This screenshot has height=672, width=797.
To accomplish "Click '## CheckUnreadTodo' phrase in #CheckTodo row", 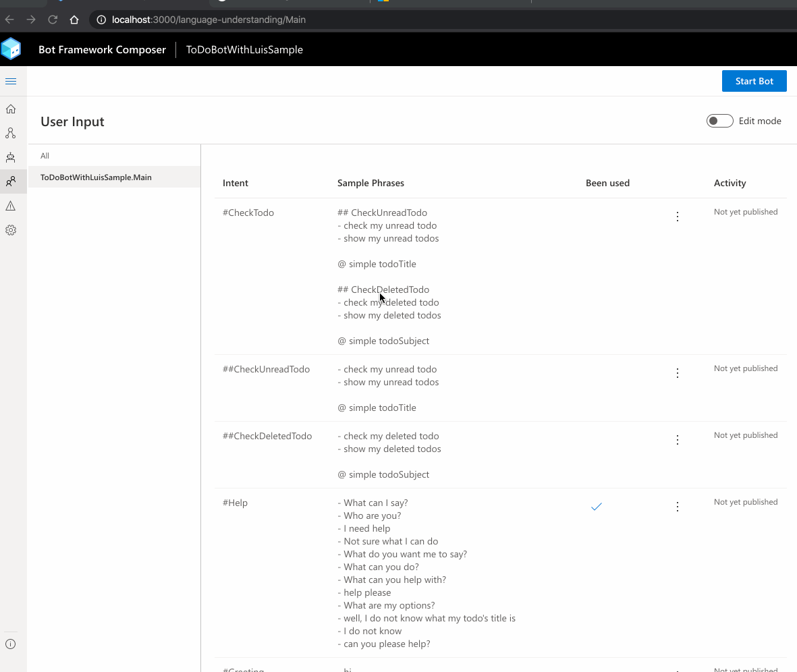I will (382, 213).
